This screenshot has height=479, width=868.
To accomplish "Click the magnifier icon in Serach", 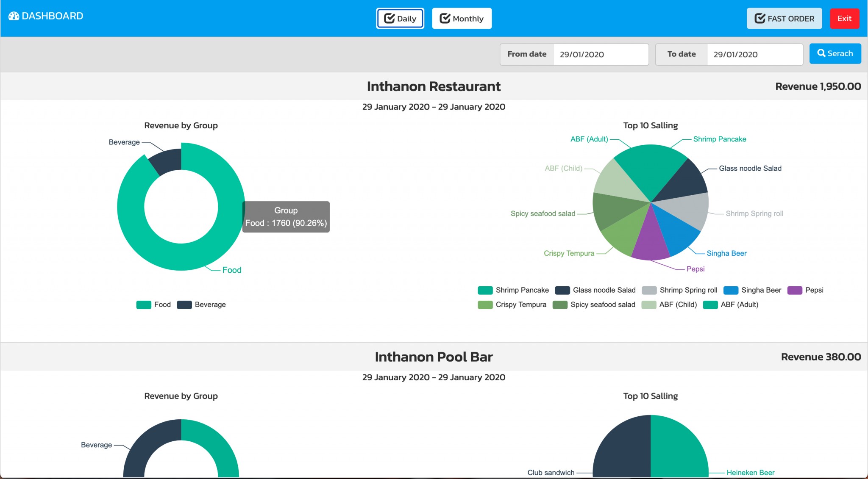I will 821,53.
